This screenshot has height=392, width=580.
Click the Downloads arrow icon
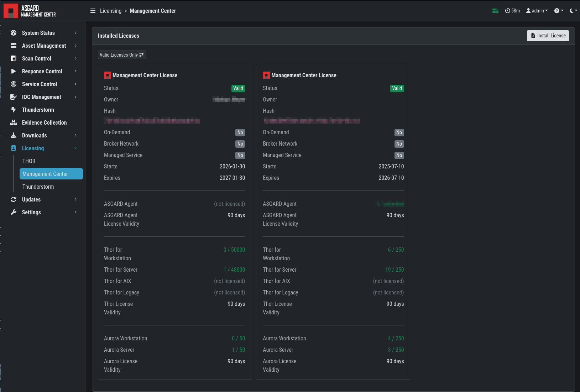pos(14,135)
